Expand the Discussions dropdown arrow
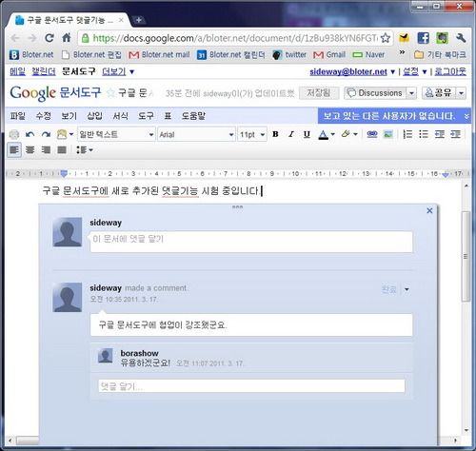 (x=411, y=93)
